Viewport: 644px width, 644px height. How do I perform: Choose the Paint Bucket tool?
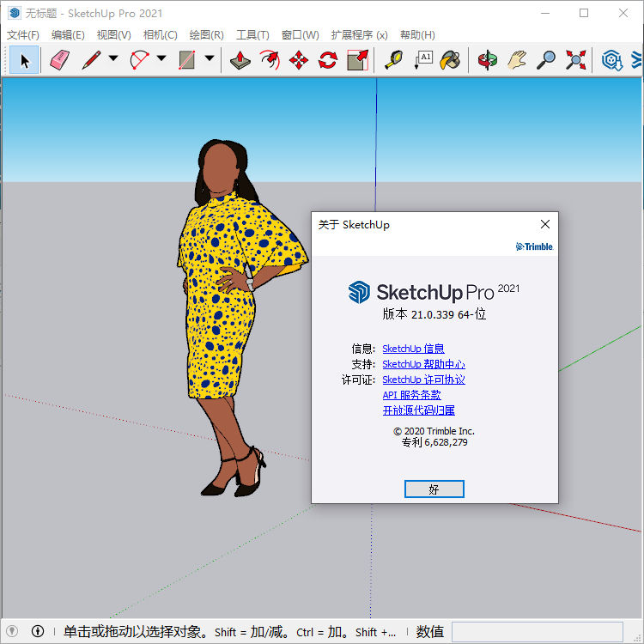click(451, 60)
